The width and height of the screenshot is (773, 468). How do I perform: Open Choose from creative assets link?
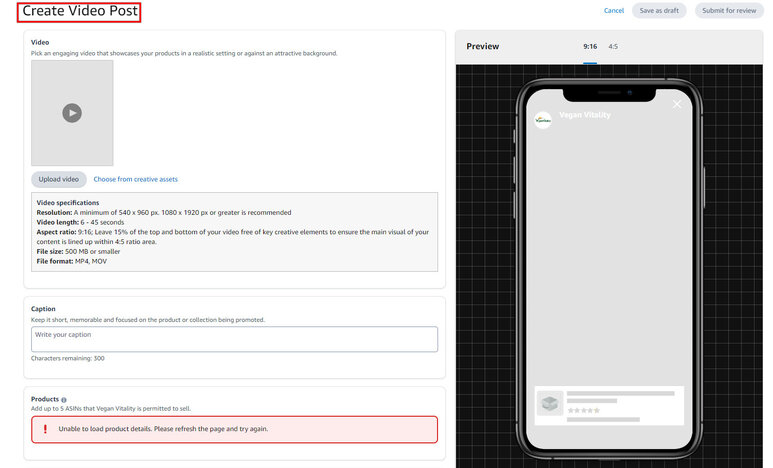click(136, 179)
